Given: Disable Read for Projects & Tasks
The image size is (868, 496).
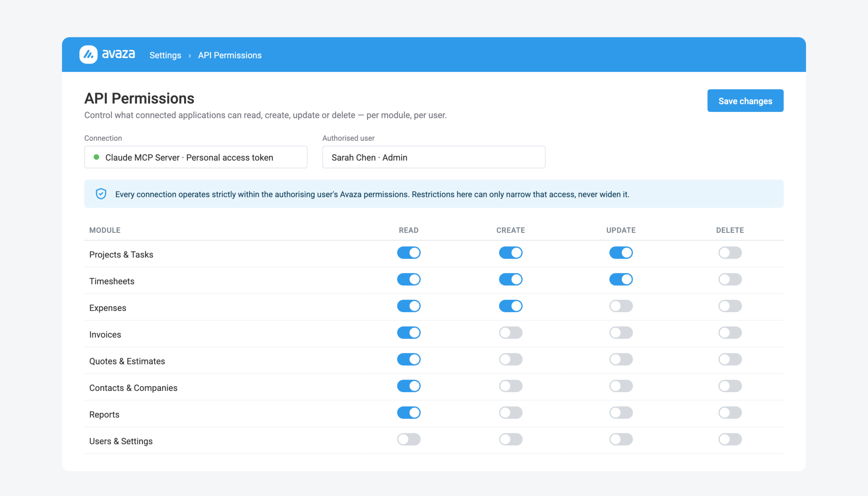Looking at the screenshot, I should (409, 253).
